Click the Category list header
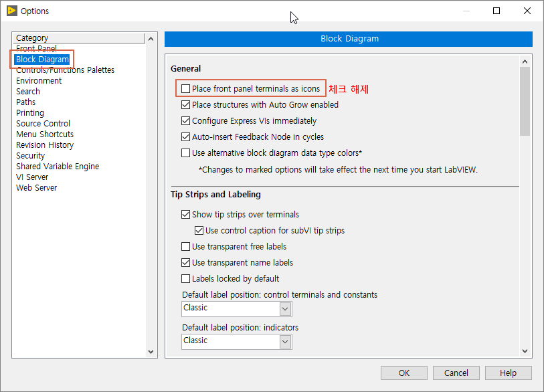The width and height of the screenshot is (544, 392). [79, 38]
